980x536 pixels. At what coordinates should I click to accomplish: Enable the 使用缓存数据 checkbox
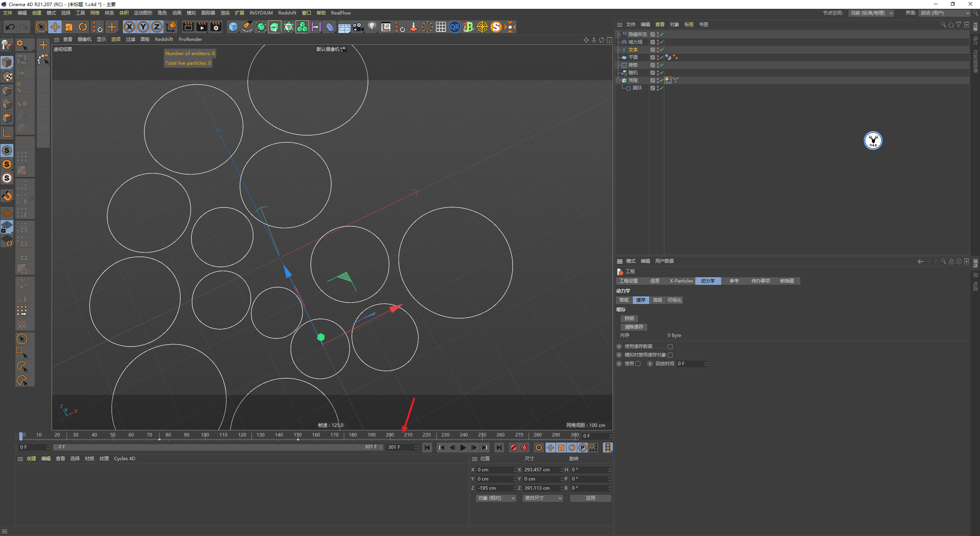click(670, 346)
